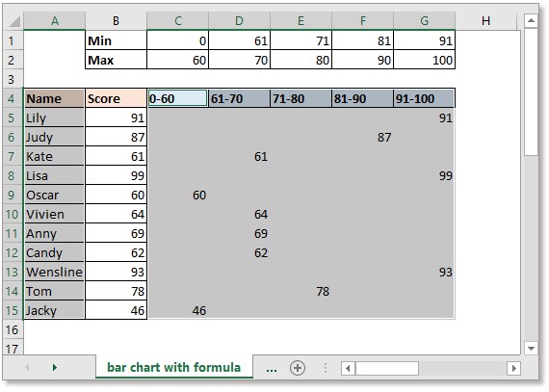Click vertical scrollbar up arrow
Image resolution: width=549 pixels, height=392 pixels.
coord(531,20)
